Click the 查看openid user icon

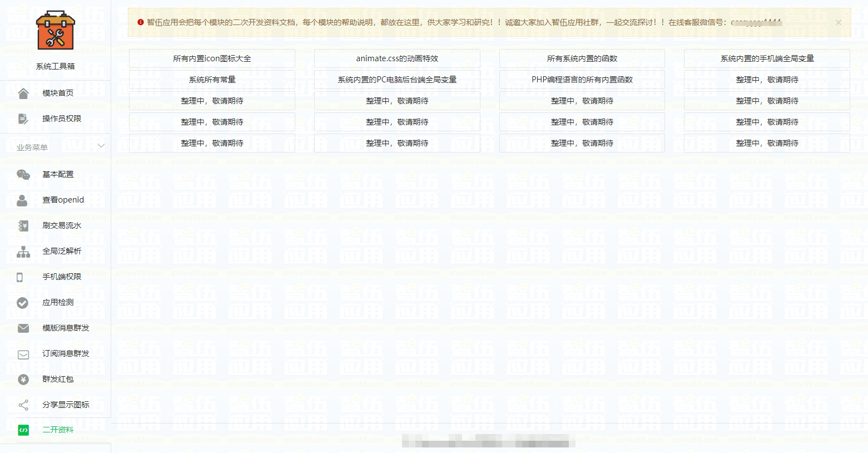tap(23, 199)
